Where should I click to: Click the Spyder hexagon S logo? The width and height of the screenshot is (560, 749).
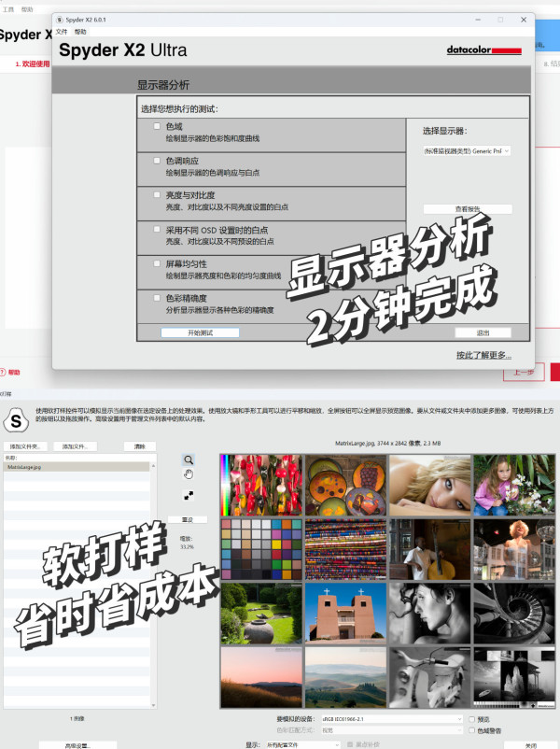coord(16,419)
